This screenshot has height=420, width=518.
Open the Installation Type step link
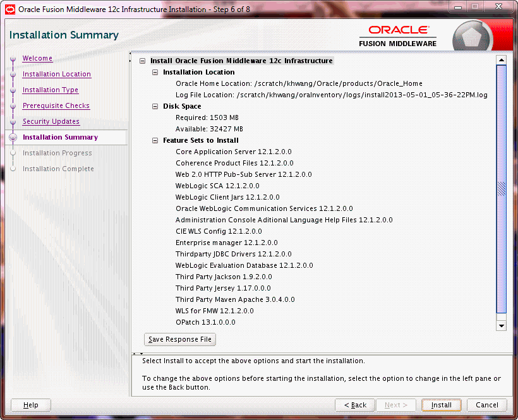(50, 90)
